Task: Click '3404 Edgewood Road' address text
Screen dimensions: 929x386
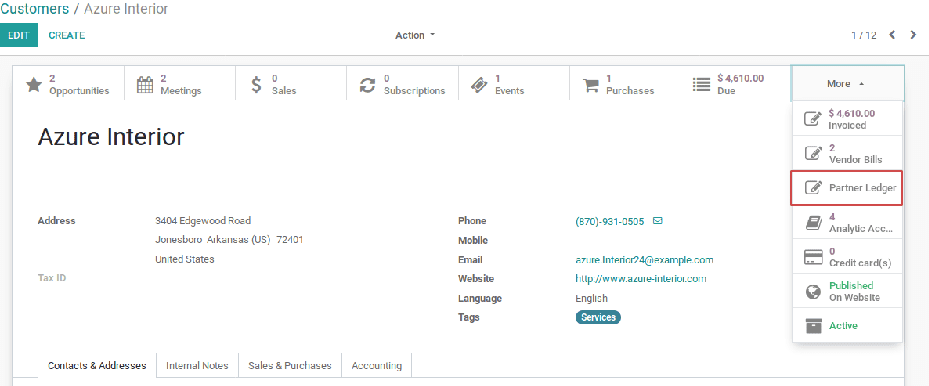Action: [x=203, y=221]
